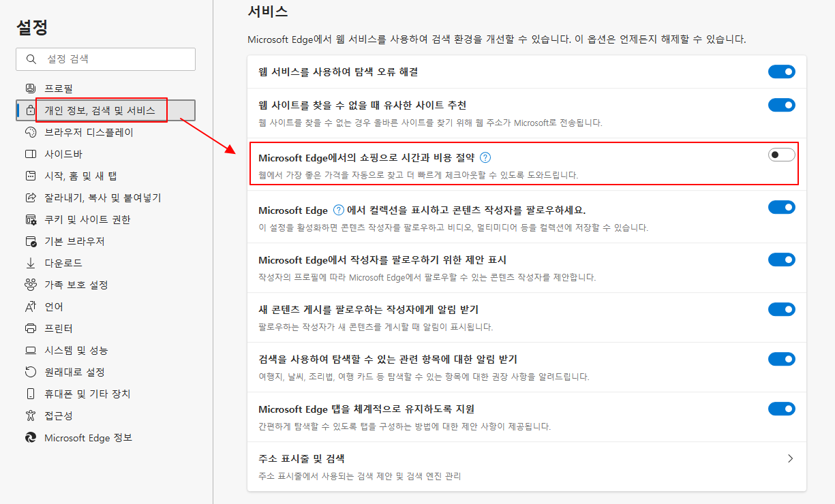This screenshot has height=504, width=835.
Task: Toggle 웹 서비스를 사용하여 탐색 오류 해결 switch
Action: click(x=781, y=72)
